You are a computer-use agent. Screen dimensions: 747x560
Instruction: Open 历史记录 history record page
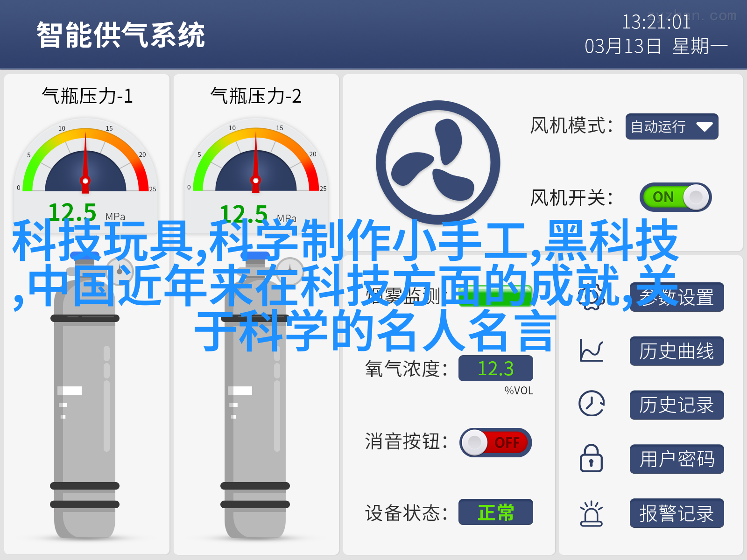[x=677, y=405]
